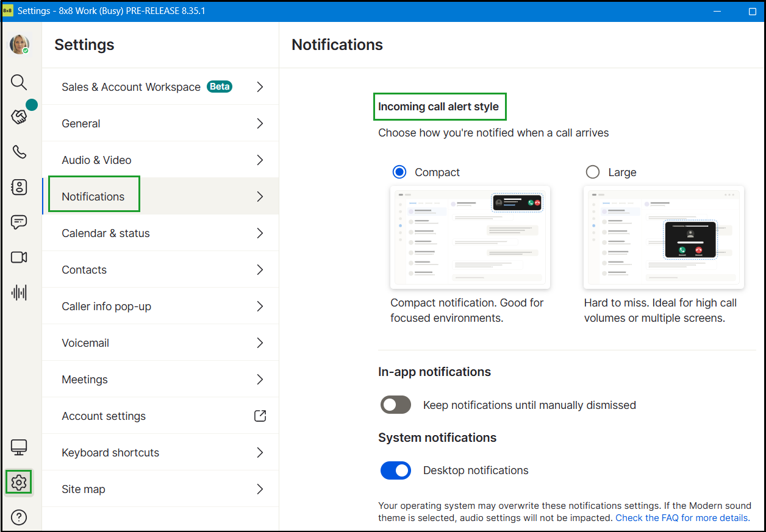Open the Sales workspace handshake icon
Screen dimensions: 766x532
click(x=19, y=116)
